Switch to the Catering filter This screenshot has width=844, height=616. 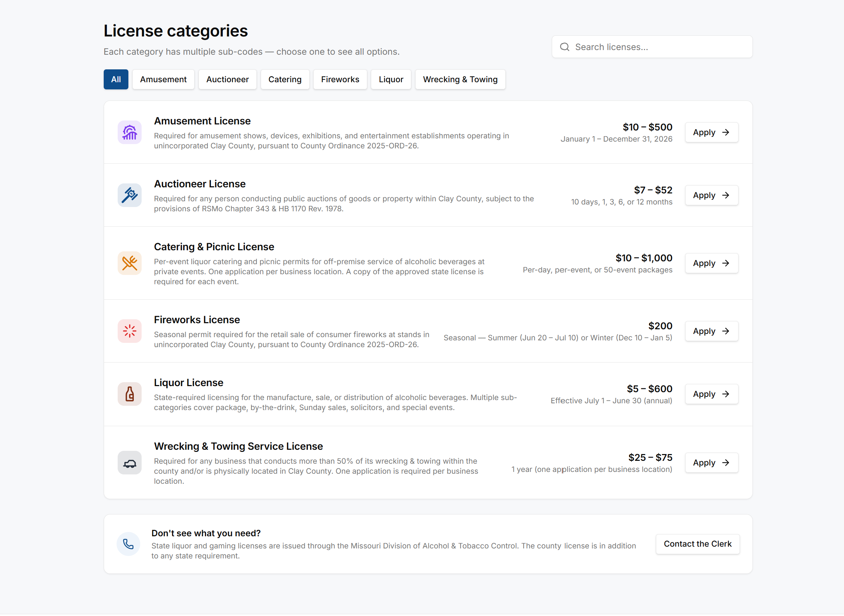click(x=285, y=79)
